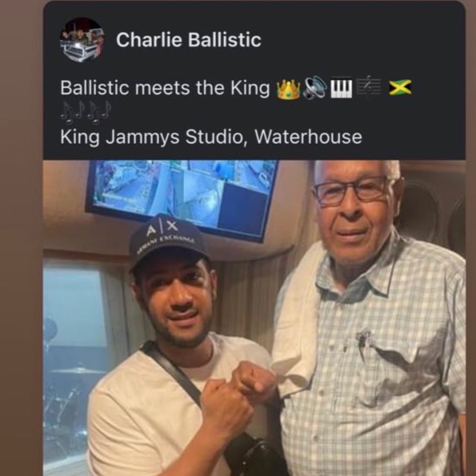Click the Jamaican flag emoji
Viewport: 476px width, 476px height.
[400, 88]
